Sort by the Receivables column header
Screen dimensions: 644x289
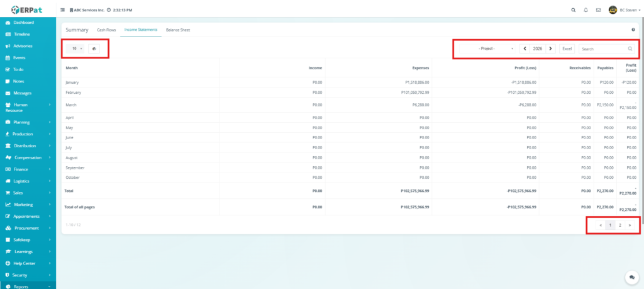567,67
